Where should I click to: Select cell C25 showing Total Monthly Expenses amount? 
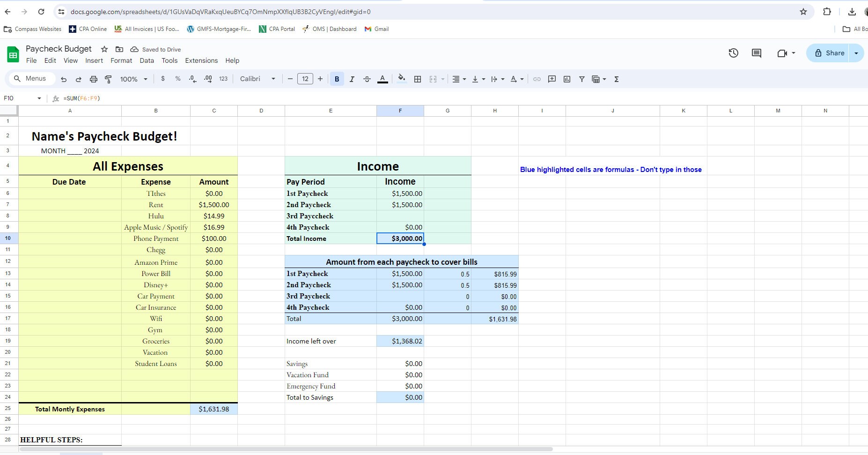(x=213, y=409)
